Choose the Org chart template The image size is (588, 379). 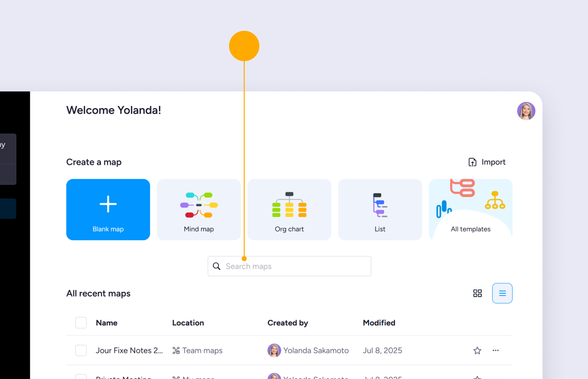[289, 209]
